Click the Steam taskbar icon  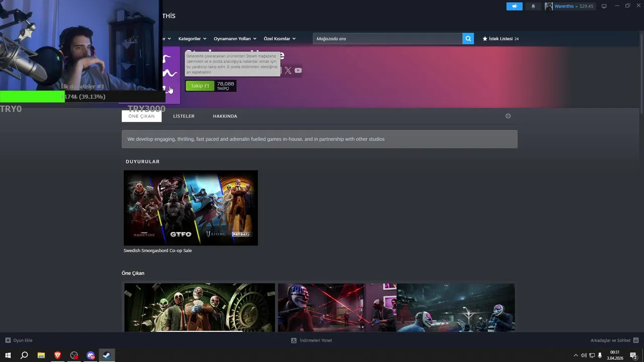tap(107, 355)
